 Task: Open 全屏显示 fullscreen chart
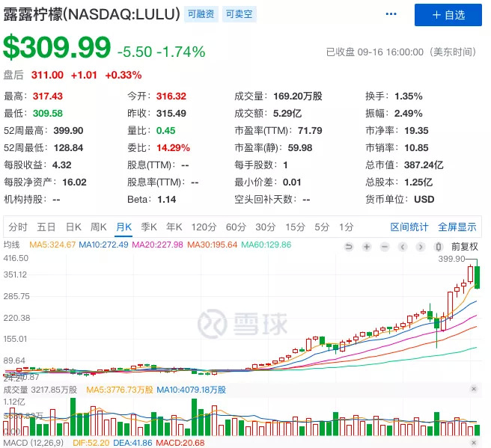[457, 227]
